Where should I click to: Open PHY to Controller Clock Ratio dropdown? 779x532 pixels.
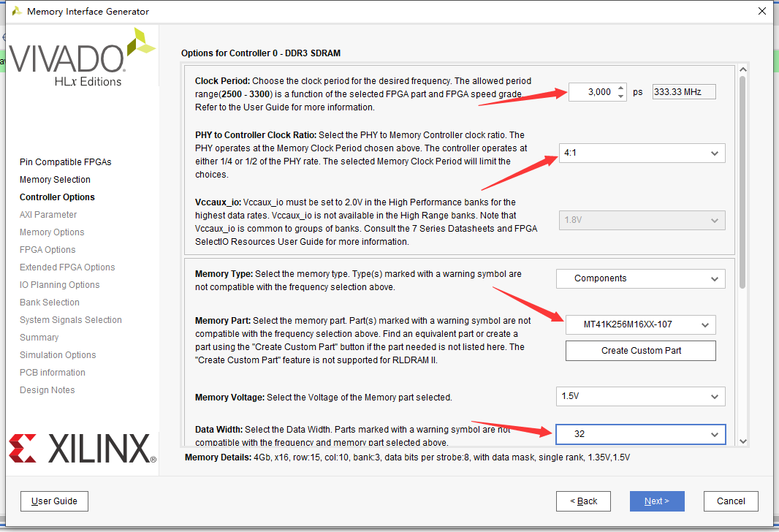(642, 153)
